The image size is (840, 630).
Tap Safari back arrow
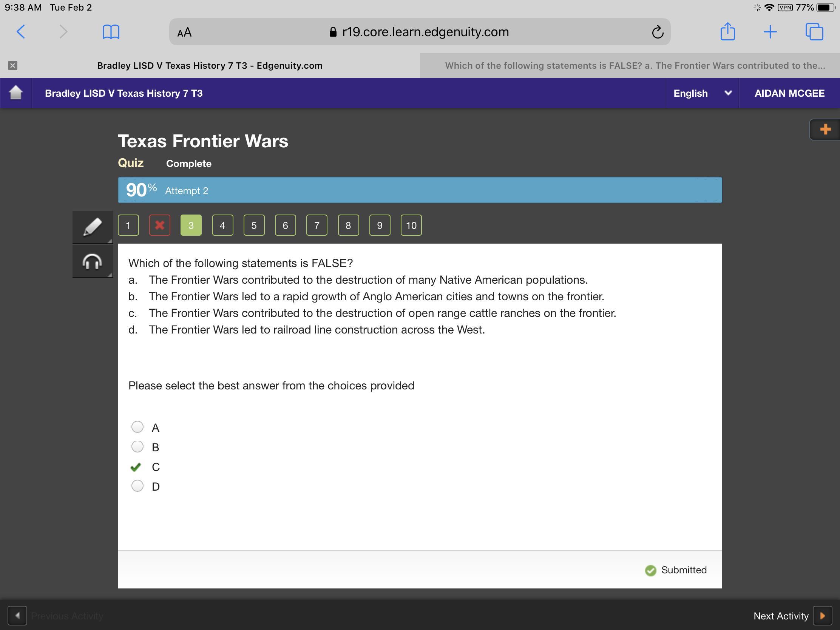click(x=21, y=31)
